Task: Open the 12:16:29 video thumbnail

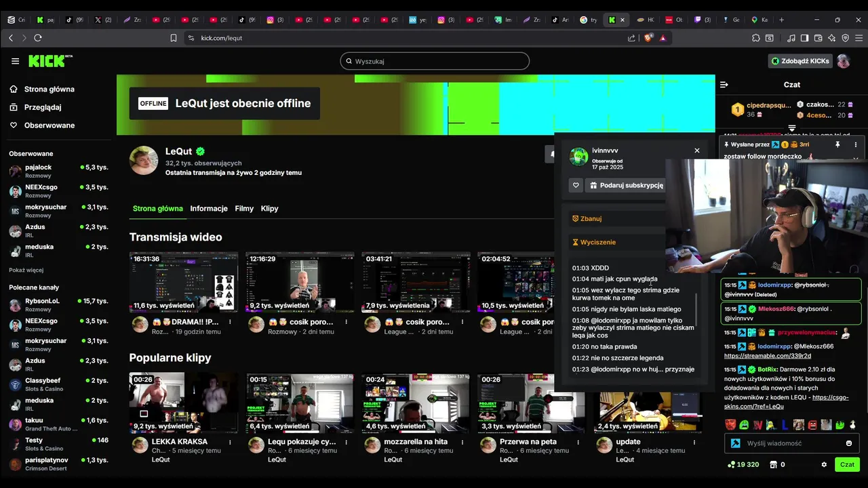Action: click(x=300, y=282)
